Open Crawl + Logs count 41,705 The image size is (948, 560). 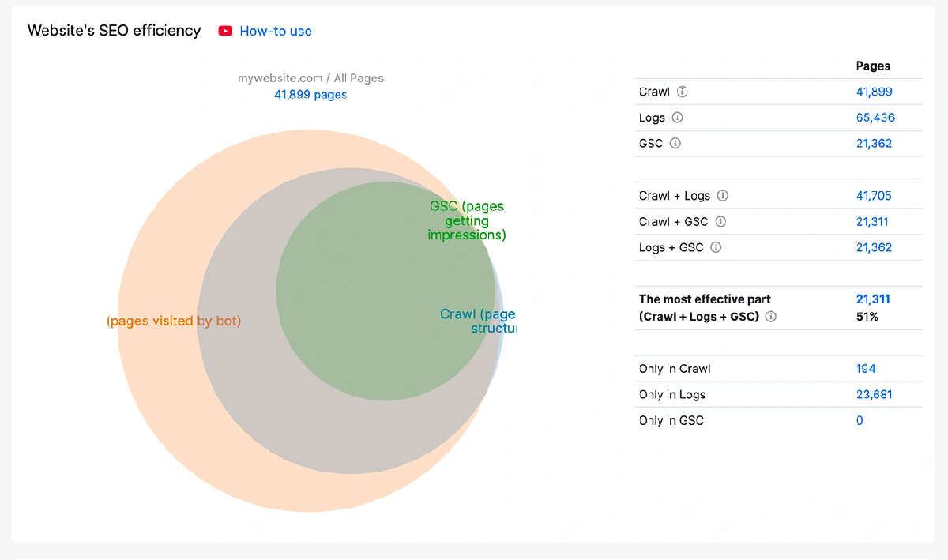874,196
